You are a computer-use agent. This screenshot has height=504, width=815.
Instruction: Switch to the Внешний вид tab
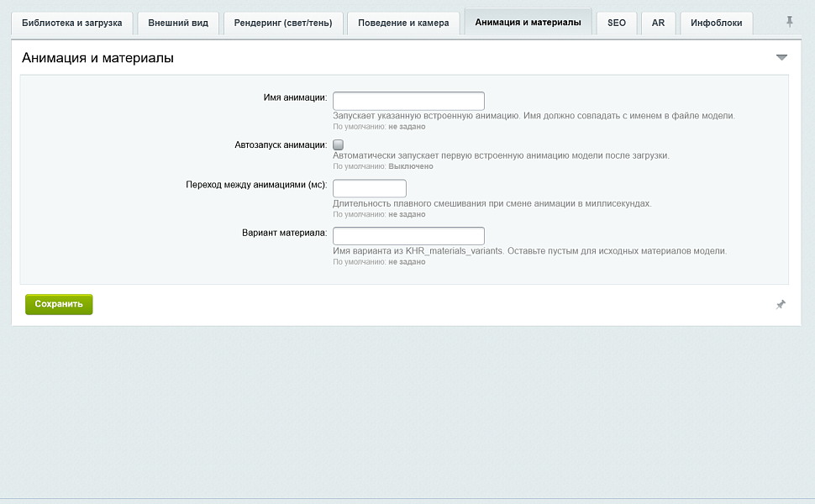pyautogui.click(x=178, y=23)
